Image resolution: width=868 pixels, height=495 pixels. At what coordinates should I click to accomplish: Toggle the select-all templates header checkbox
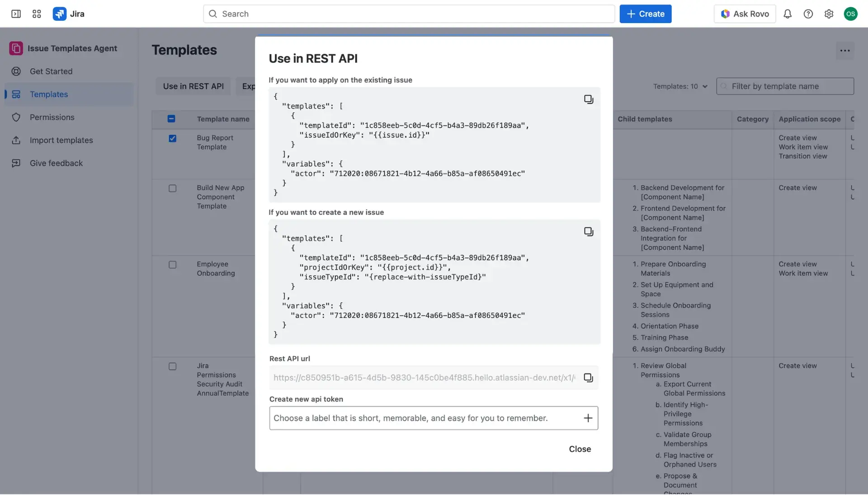pyautogui.click(x=171, y=119)
